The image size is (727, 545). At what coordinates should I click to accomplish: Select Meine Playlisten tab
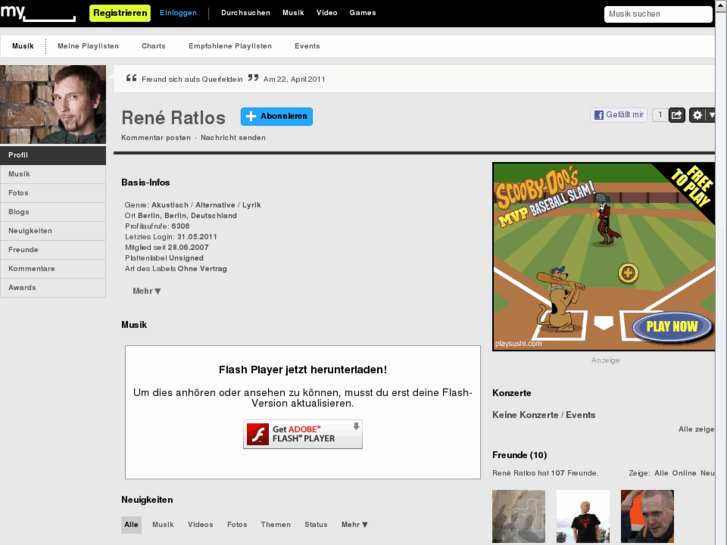(x=88, y=46)
